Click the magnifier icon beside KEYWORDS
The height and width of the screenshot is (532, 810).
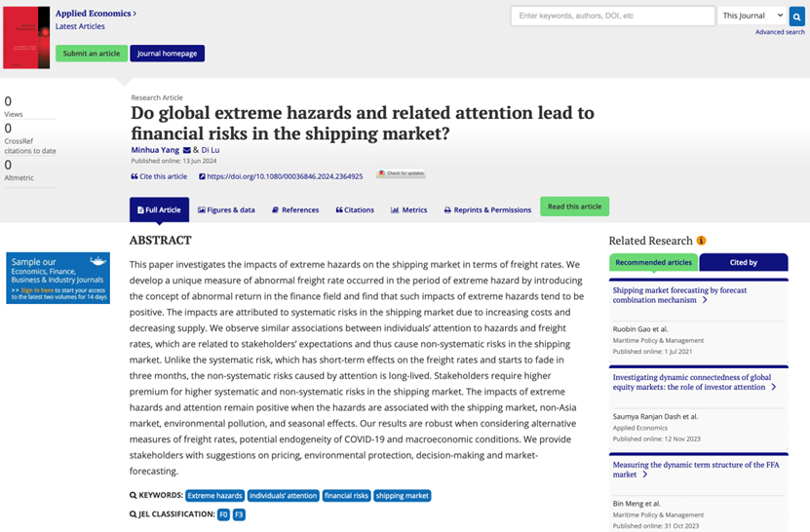pos(134,495)
